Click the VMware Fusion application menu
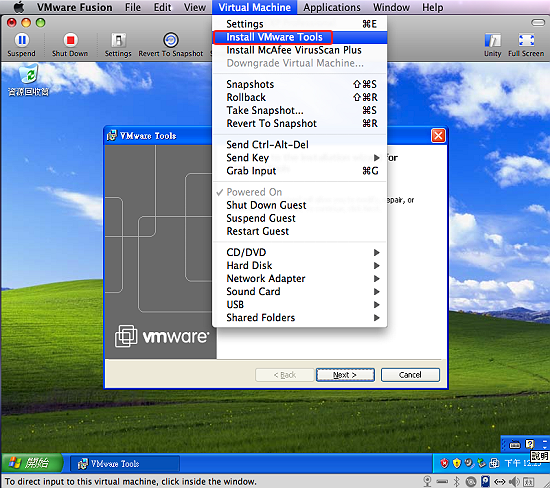550x488 pixels. click(x=75, y=7)
